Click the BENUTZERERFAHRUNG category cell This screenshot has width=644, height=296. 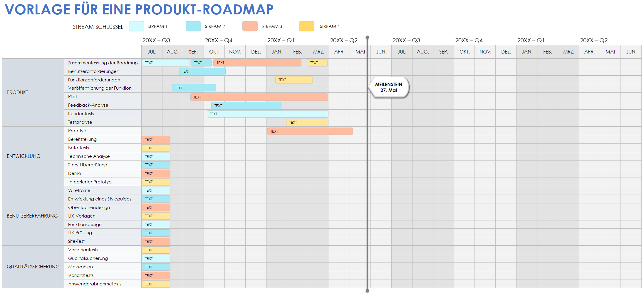33,216
